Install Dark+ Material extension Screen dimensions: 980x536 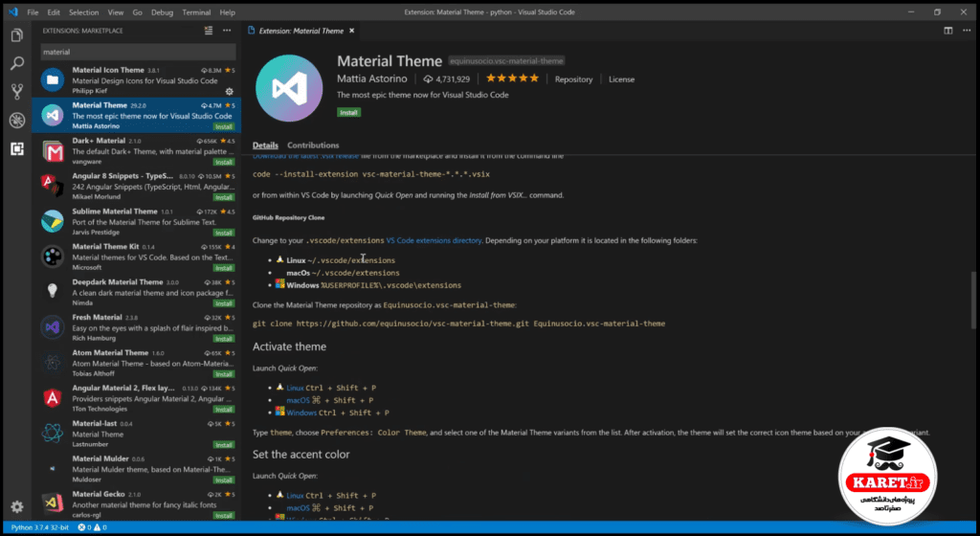(x=223, y=162)
